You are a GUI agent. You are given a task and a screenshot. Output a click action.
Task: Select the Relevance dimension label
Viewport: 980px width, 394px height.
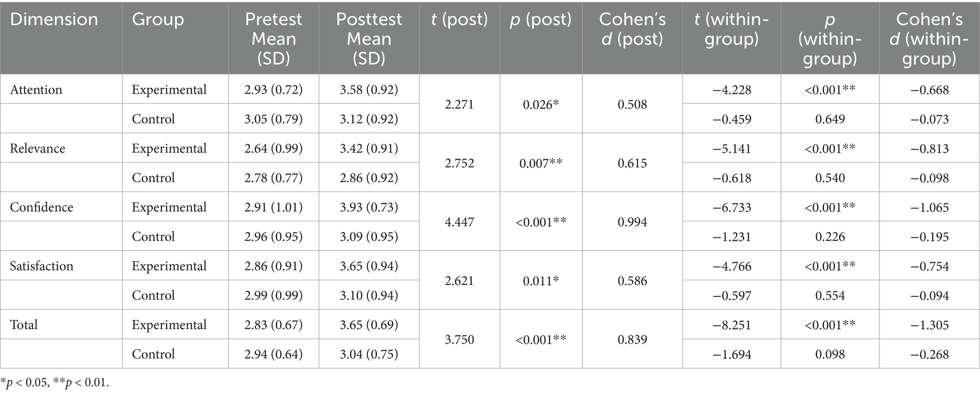37,148
